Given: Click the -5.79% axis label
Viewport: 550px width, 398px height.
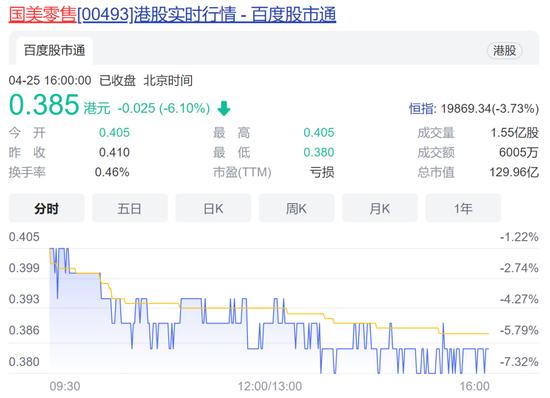Looking at the screenshot, I should [519, 330].
